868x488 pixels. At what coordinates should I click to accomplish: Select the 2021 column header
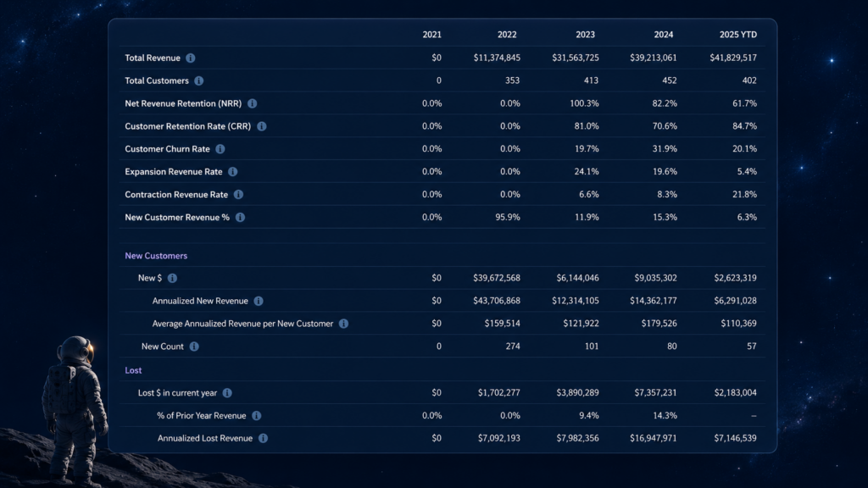431,34
